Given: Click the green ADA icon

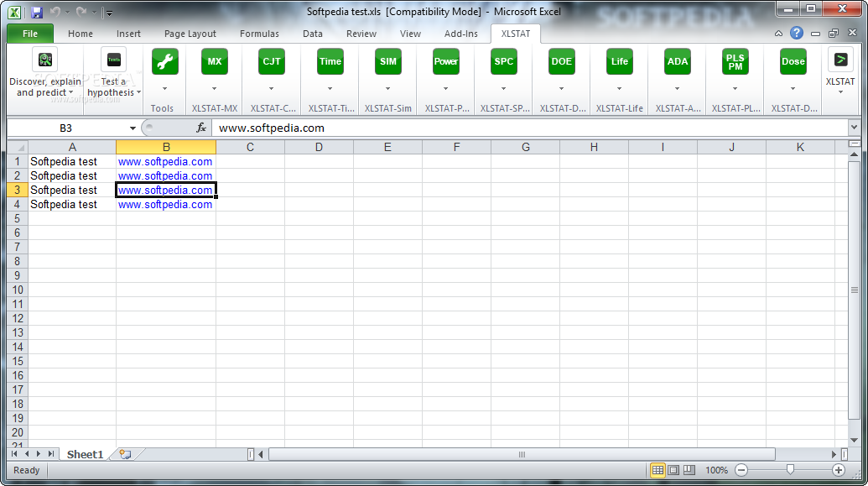Looking at the screenshot, I should (x=677, y=61).
